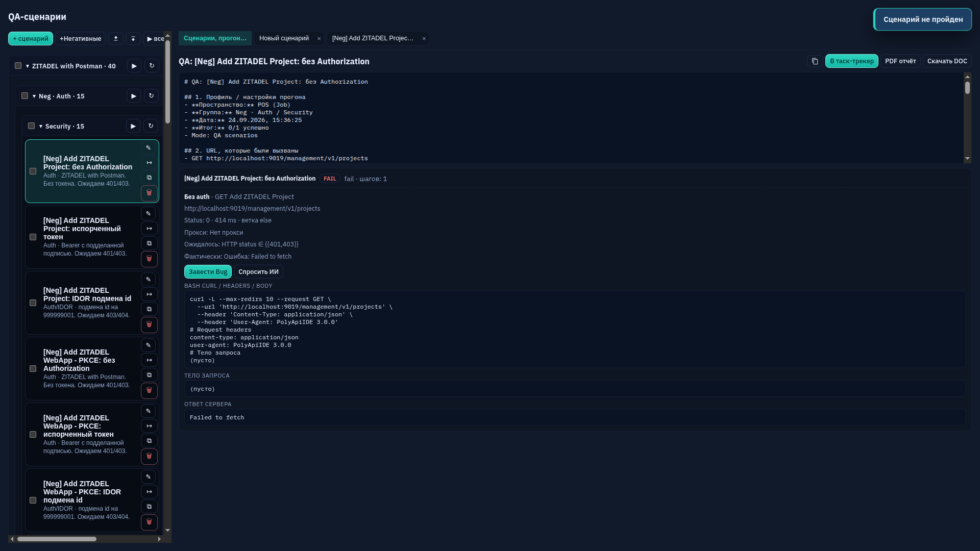
Task: Run the Security · 15 group
Action: [133, 126]
